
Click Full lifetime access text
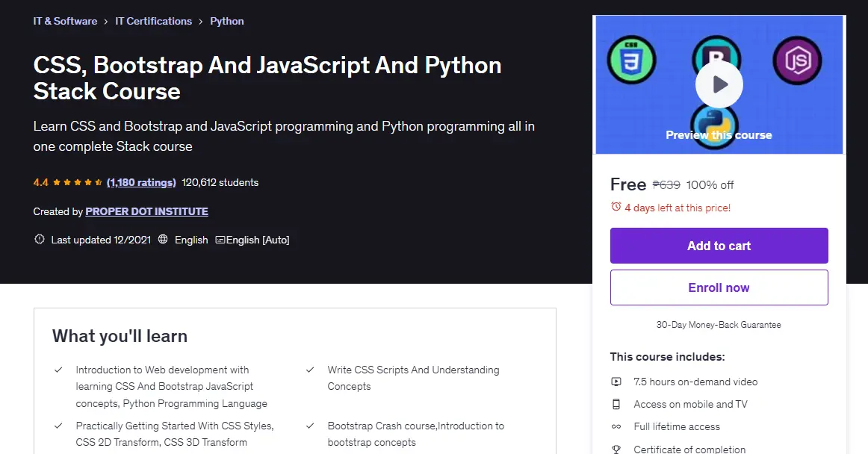coord(677,426)
